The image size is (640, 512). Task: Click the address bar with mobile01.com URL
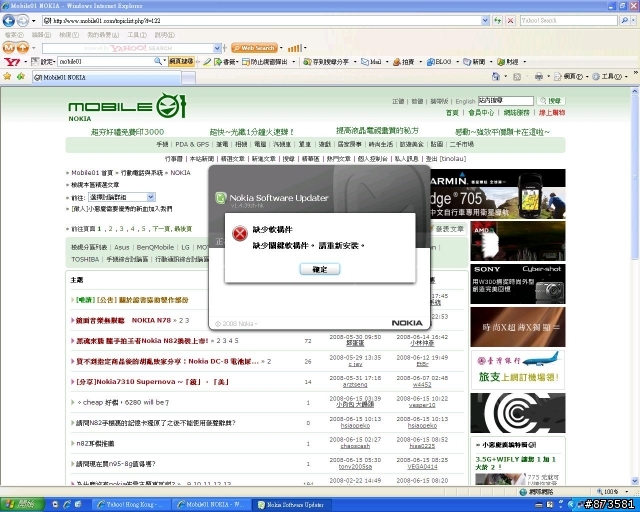262,20
